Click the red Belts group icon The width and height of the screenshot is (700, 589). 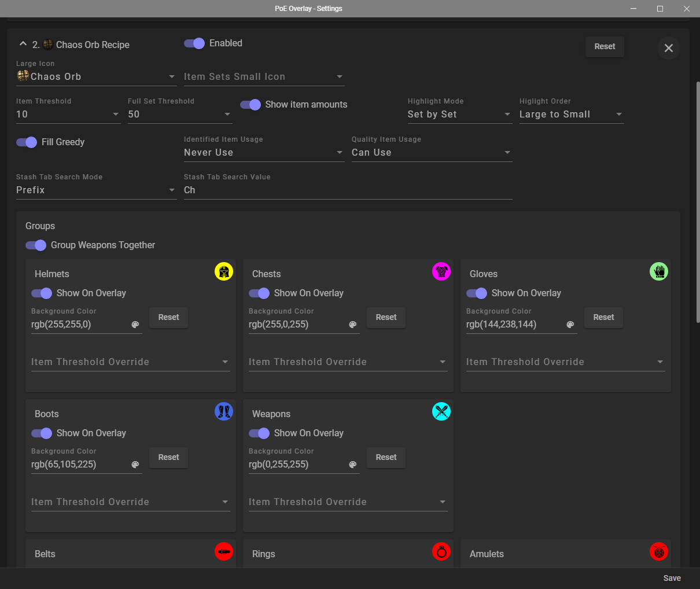coord(224,551)
